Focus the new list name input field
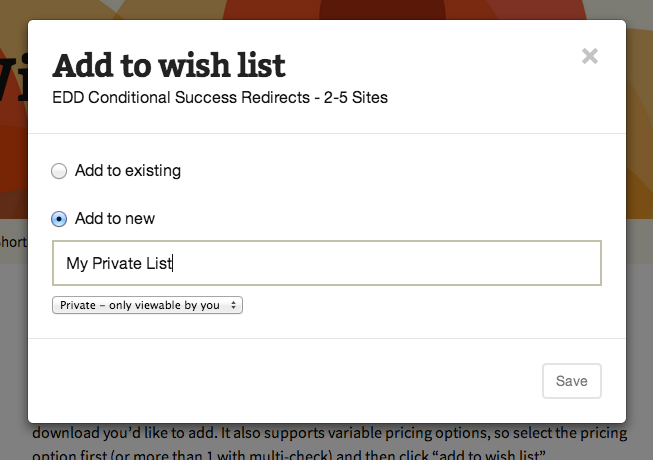Image resolution: width=653 pixels, height=460 pixels. tap(326, 263)
